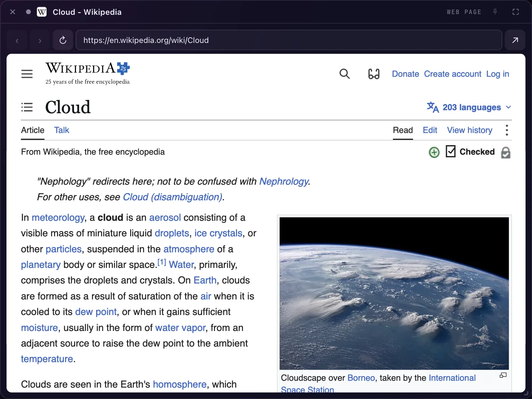Go back with the browser back arrow

[x=17, y=40]
